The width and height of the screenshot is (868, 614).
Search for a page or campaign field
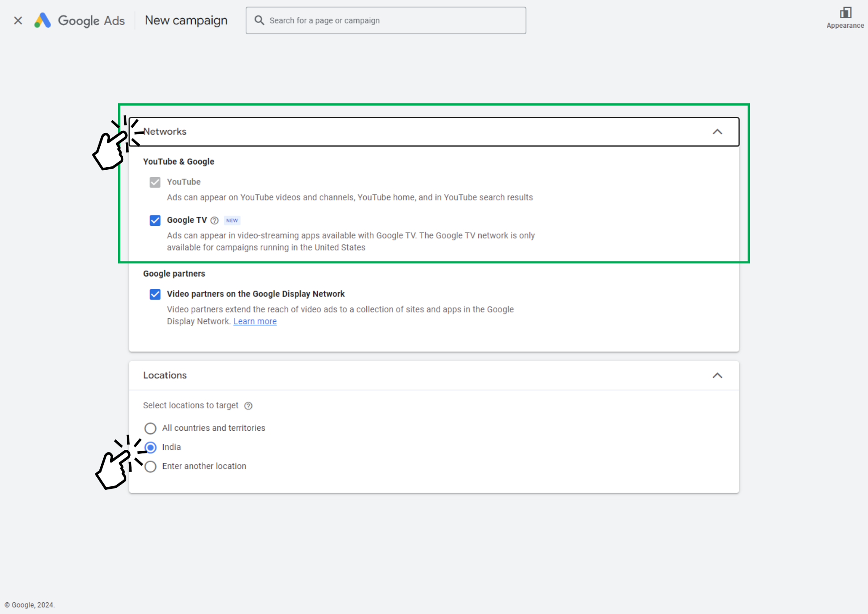386,20
